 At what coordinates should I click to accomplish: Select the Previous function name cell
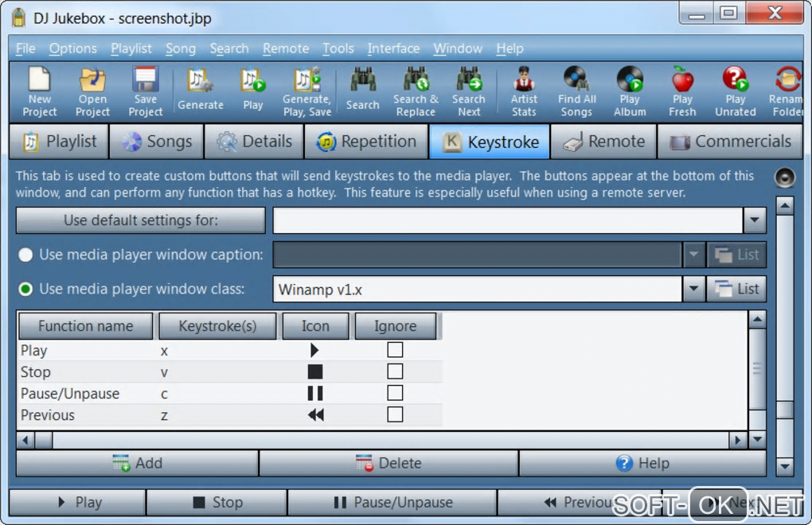pos(48,414)
